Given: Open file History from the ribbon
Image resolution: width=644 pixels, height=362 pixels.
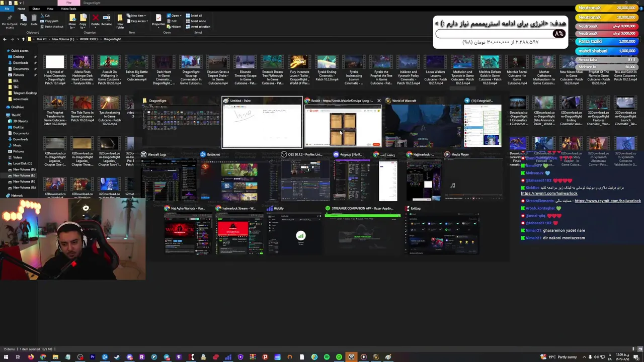Looking at the screenshot, I should (x=174, y=27).
